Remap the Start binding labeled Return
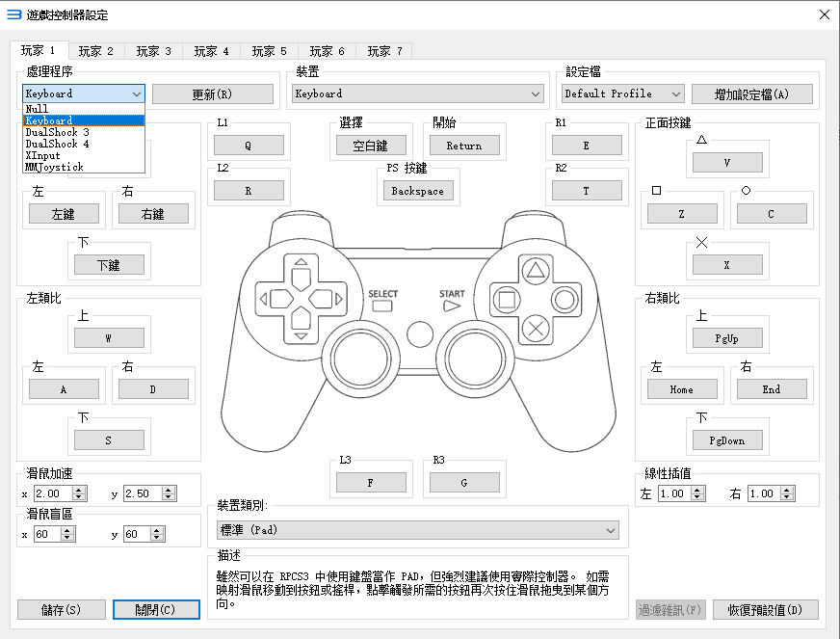 (x=464, y=145)
